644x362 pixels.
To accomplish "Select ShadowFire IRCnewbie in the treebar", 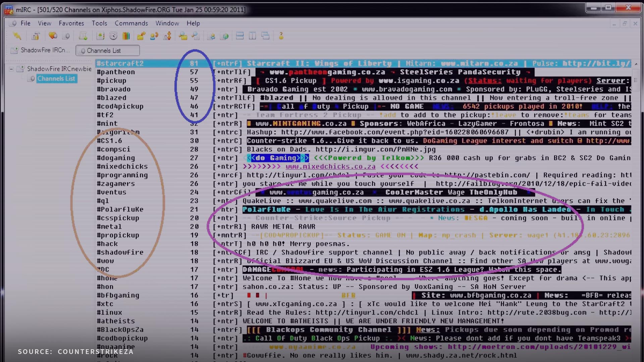I will [59, 69].
